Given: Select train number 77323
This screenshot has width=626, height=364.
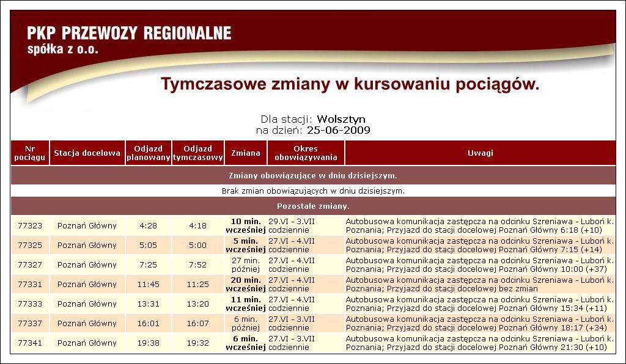Looking at the screenshot, I should 30,225.
